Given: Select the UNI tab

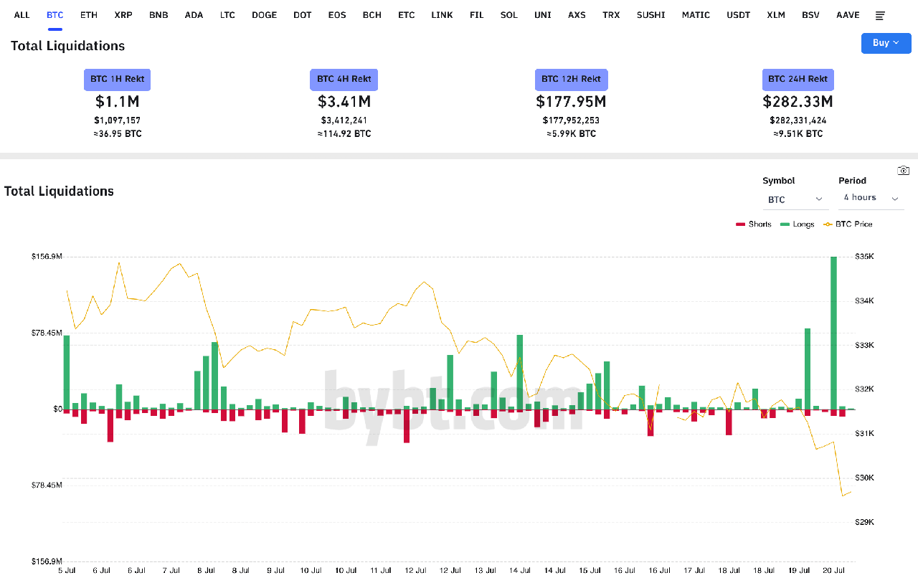Looking at the screenshot, I should tap(543, 15).
